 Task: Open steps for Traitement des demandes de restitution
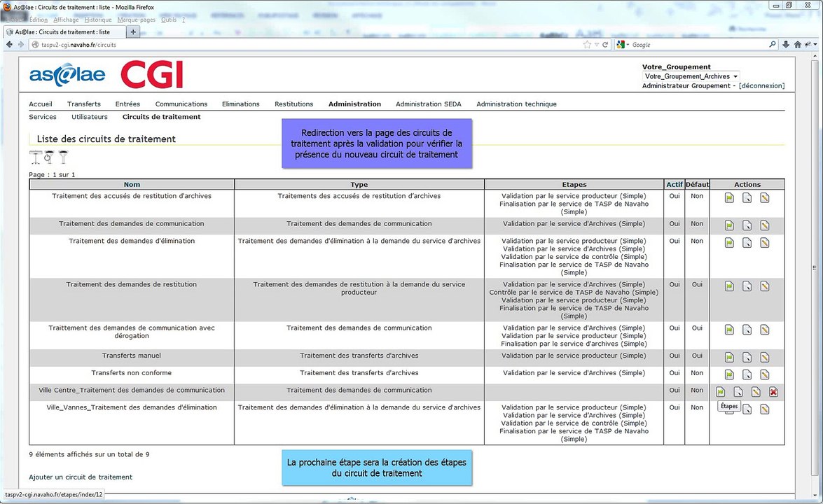(729, 286)
